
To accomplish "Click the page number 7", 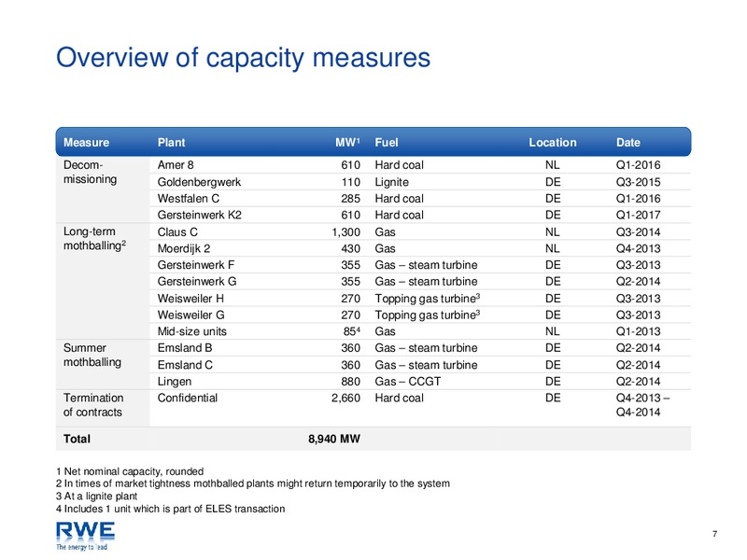I will [714, 534].
